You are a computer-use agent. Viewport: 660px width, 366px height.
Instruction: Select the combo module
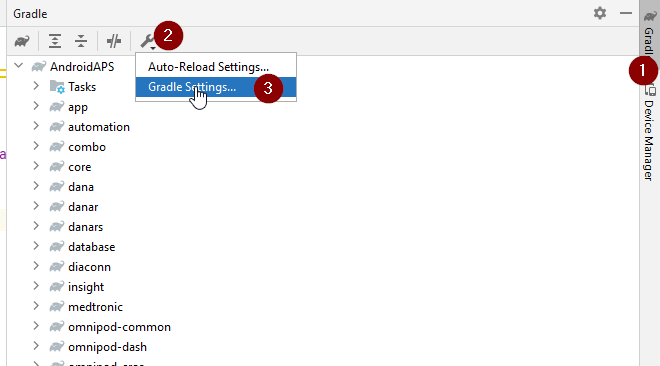(87, 147)
